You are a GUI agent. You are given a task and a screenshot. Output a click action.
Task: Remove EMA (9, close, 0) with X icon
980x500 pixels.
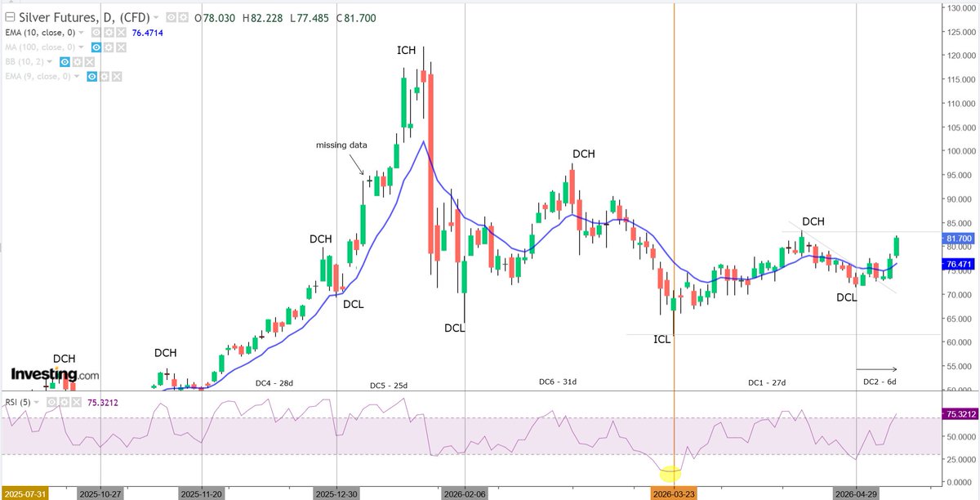tap(117, 77)
